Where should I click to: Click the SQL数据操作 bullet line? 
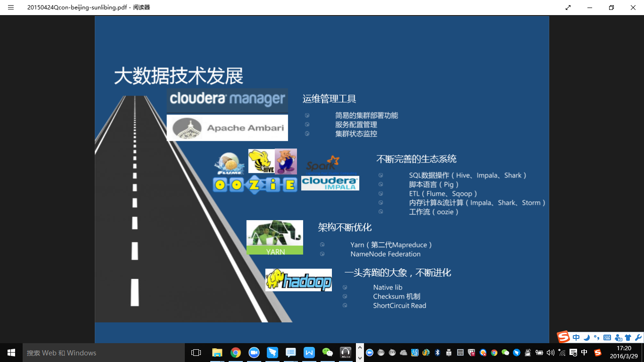coord(468,175)
